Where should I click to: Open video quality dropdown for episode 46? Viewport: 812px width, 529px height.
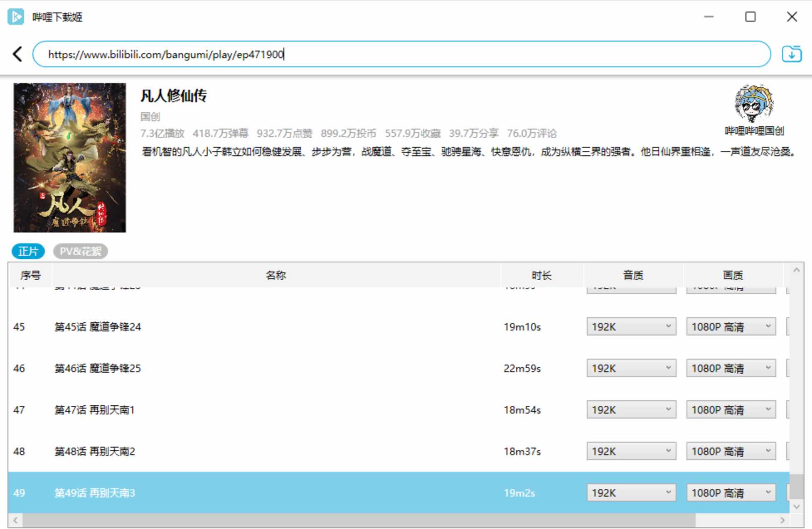[731, 368]
